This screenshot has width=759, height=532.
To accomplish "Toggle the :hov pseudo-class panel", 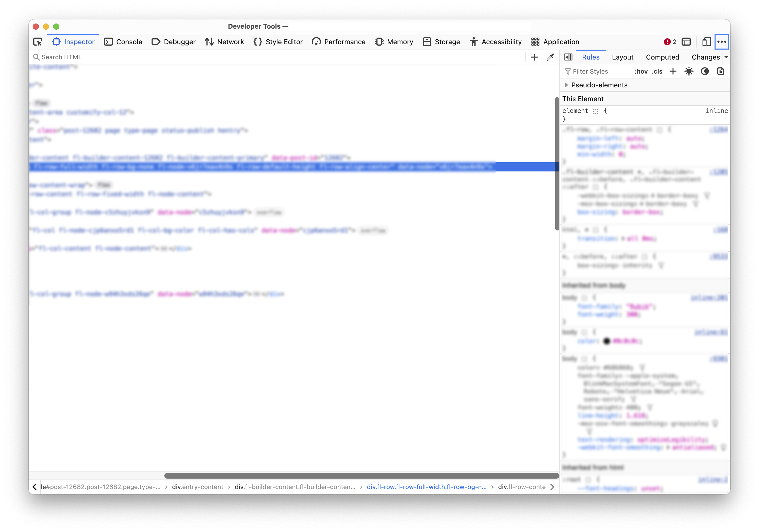I will click(641, 71).
